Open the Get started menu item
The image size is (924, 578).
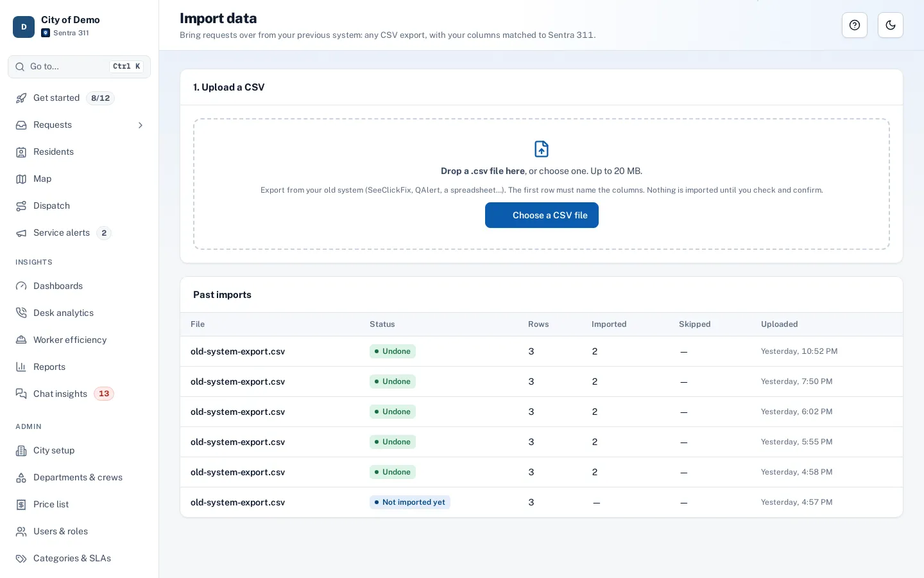79,98
